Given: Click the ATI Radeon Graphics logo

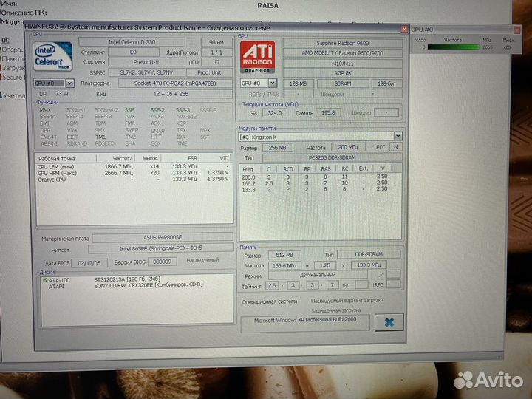Looking at the screenshot, I should tap(258, 57).
